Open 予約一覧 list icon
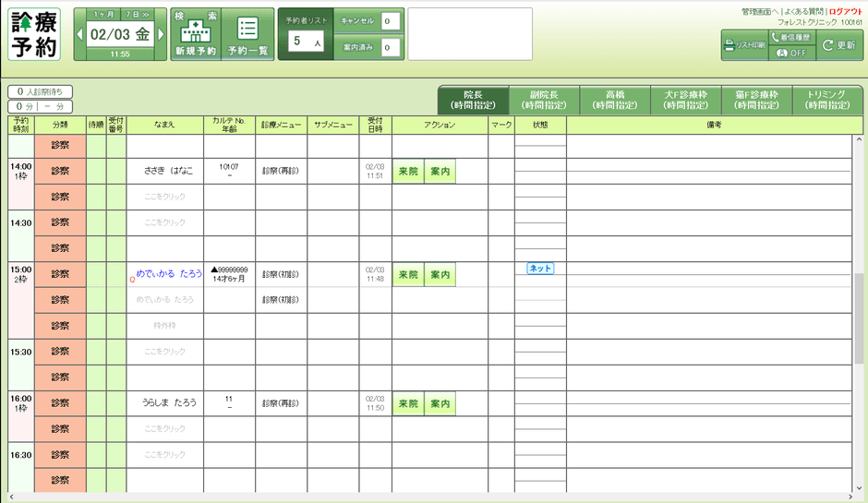 tap(247, 34)
